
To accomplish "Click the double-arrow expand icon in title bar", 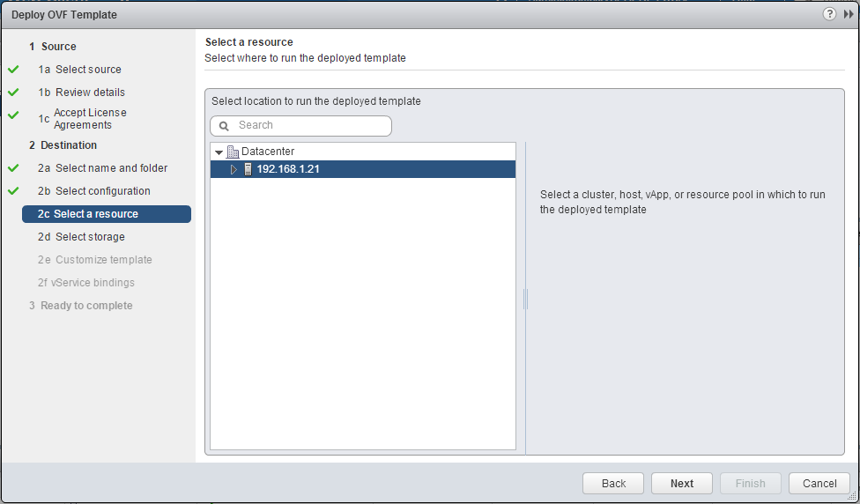I will [849, 14].
